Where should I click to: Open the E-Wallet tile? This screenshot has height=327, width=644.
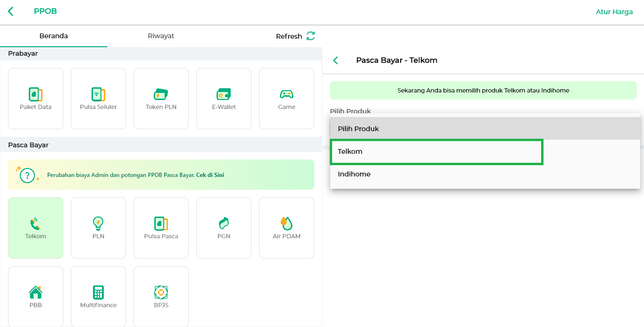click(x=224, y=99)
